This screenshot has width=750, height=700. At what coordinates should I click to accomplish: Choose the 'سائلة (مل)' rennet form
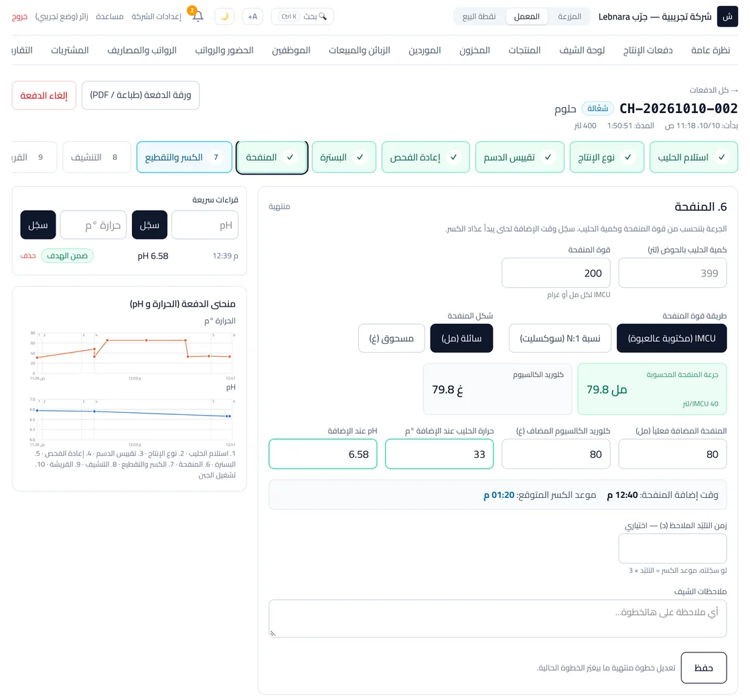pyautogui.click(x=461, y=338)
